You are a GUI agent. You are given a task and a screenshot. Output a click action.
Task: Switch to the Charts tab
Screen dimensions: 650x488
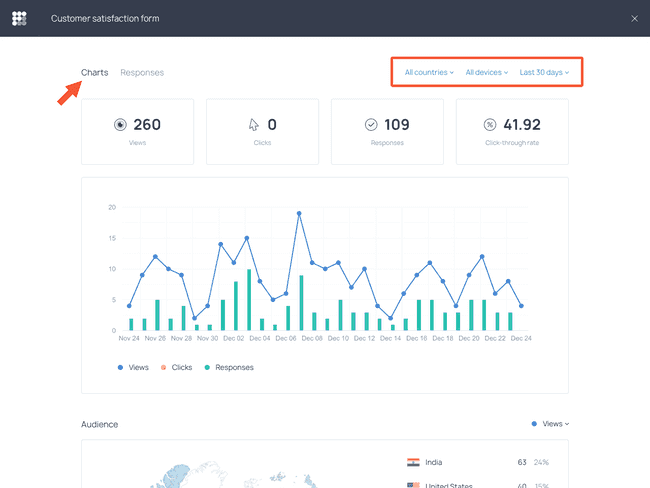(x=95, y=73)
